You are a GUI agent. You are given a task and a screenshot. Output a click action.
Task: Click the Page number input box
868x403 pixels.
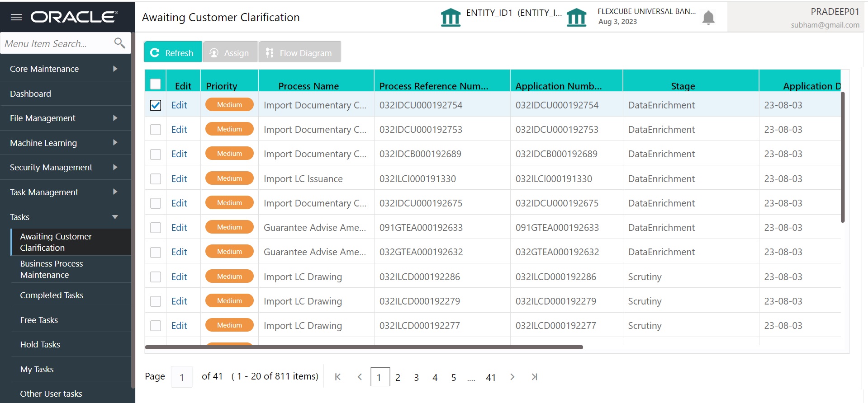(182, 377)
